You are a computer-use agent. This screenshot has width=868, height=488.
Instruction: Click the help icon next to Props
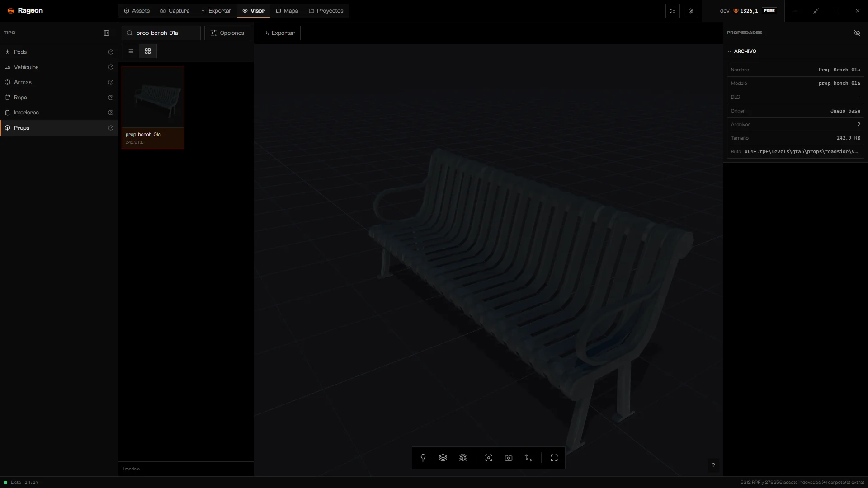(111, 128)
